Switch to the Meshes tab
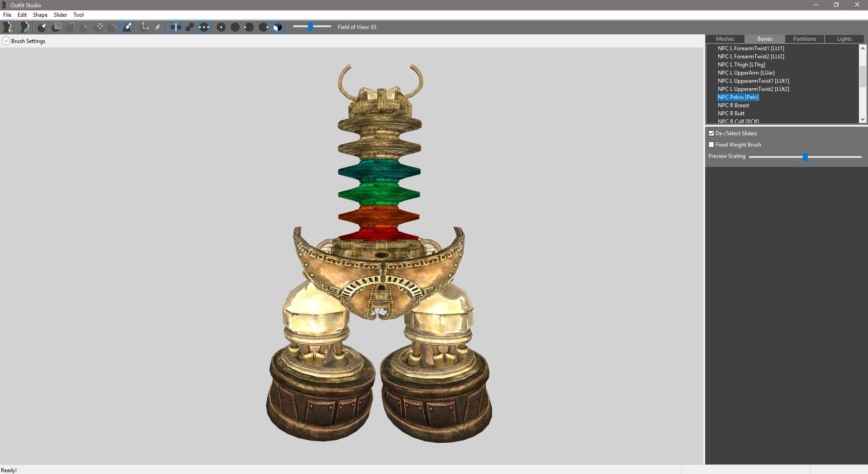Image resolution: width=868 pixels, height=474 pixels. 725,39
